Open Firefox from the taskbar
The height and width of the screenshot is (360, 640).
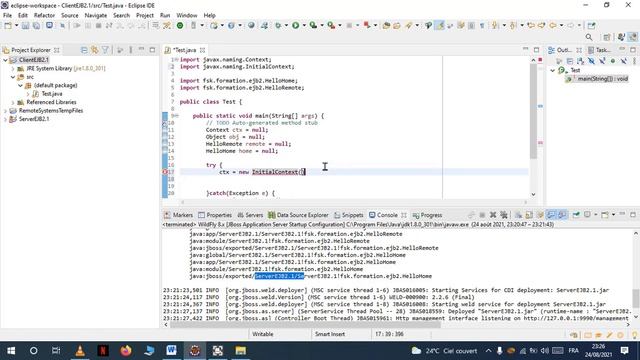[126, 351]
